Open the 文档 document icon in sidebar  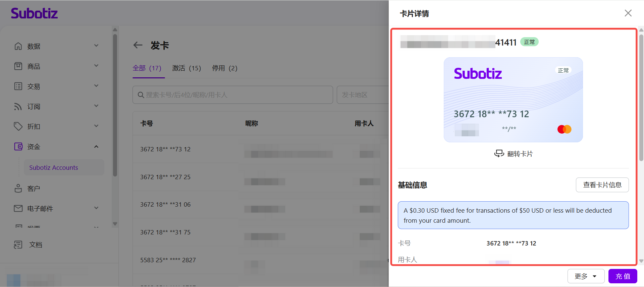(18, 245)
